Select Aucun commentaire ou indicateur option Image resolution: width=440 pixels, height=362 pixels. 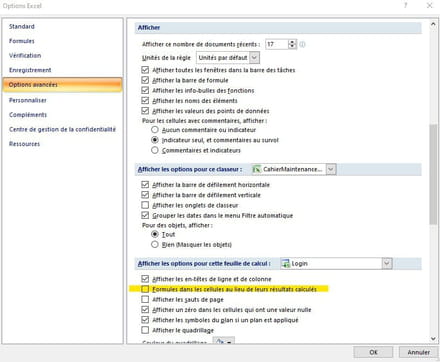(155, 130)
